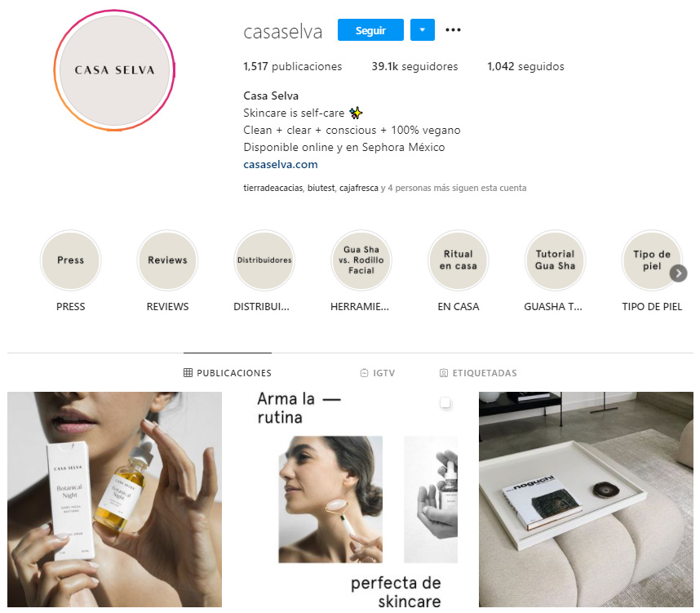Click the three-dot more options icon
This screenshot has width=700, height=613.
(x=453, y=30)
